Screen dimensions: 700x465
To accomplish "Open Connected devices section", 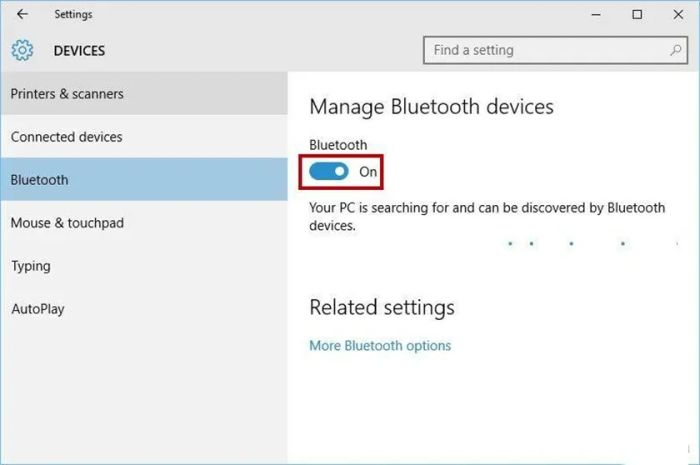I will (x=144, y=137).
